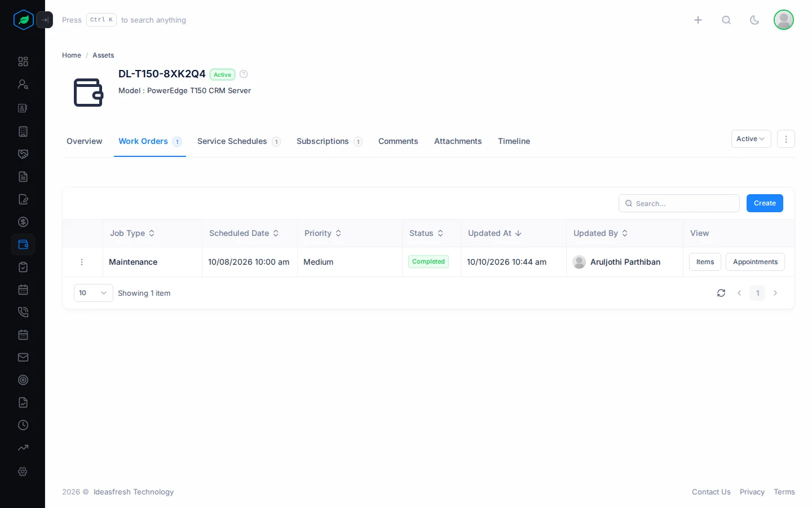Viewport: 812px width, 508px height.
Task: Open the handshake icon in sidebar
Action: tap(23, 154)
